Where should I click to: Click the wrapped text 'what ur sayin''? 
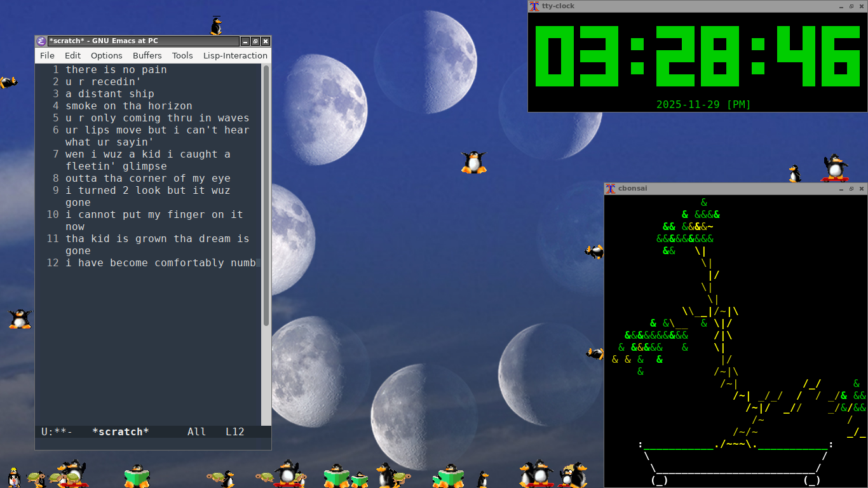pos(110,142)
